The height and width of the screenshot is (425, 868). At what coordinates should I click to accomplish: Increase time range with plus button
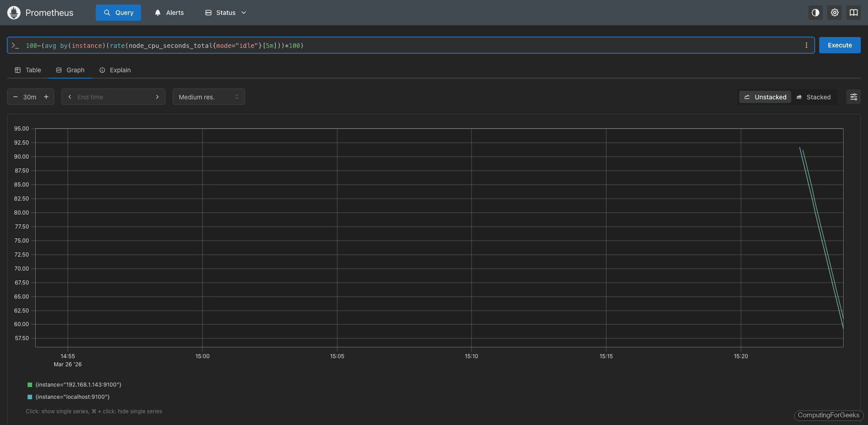46,97
